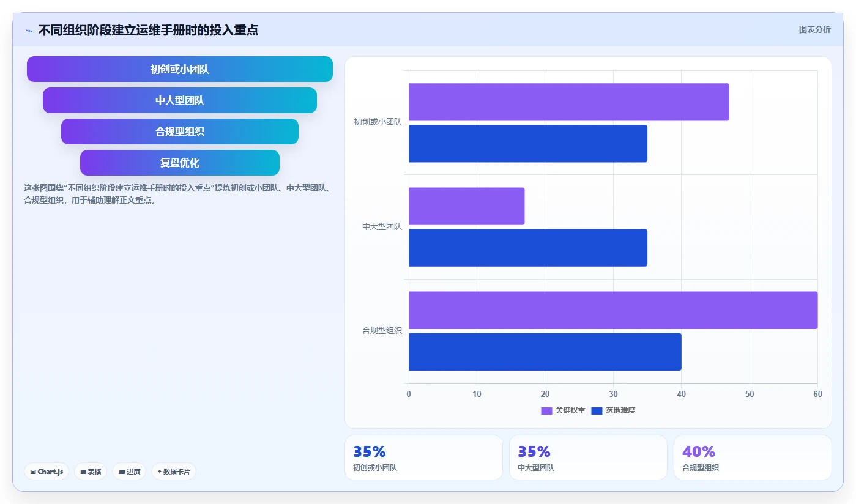Image resolution: width=856 pixels, height=504 pixels.
Task: Select the 初创或小团队 funnel stage
Action: coord(180,69)
